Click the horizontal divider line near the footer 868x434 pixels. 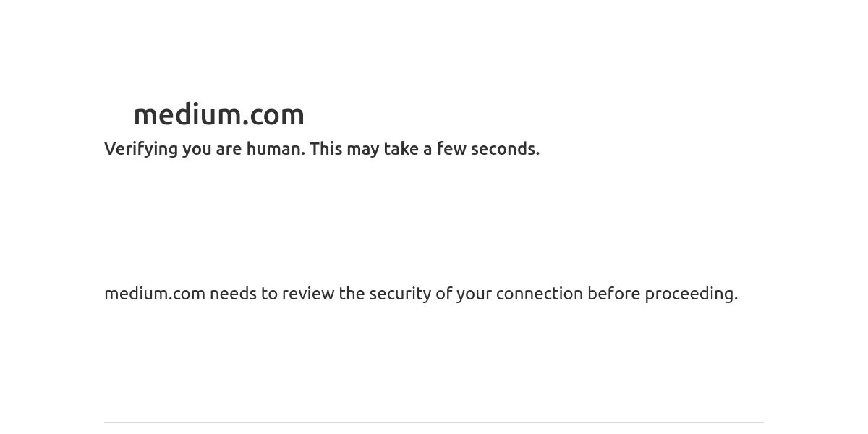coord(434,422)
